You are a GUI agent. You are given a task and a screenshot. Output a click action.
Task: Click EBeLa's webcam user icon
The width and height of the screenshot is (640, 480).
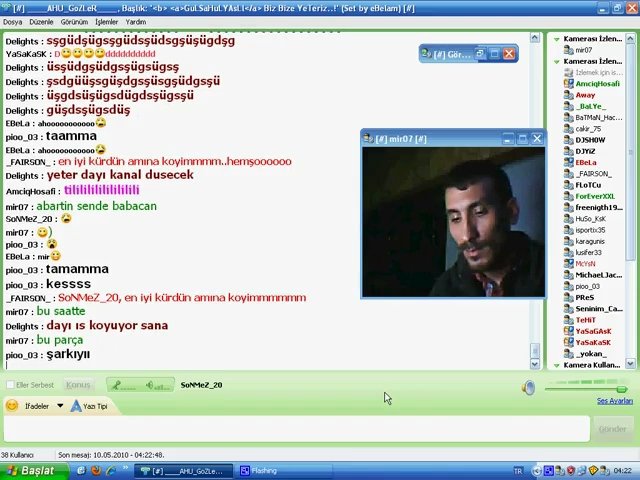coord(569,162)
